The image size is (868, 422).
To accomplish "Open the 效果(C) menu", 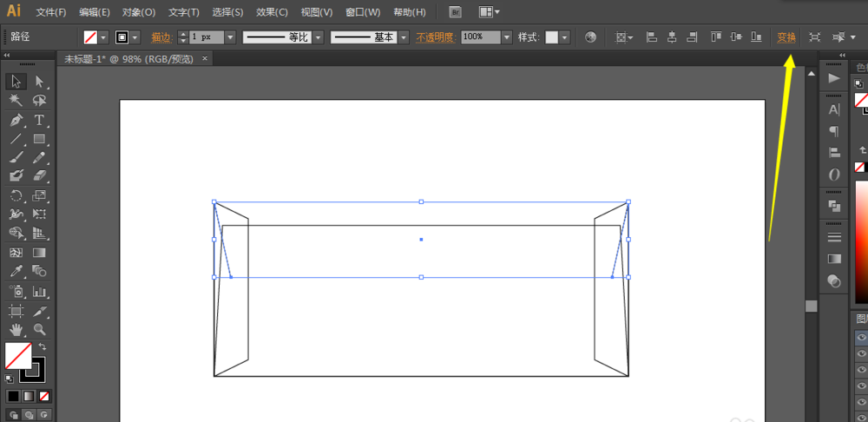I will (272, 12).
